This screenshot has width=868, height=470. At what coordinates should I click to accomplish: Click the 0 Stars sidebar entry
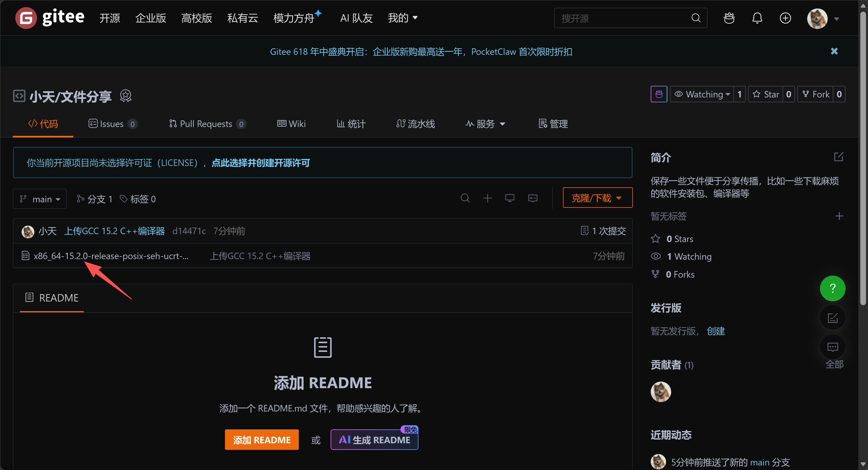coord(672,239)
